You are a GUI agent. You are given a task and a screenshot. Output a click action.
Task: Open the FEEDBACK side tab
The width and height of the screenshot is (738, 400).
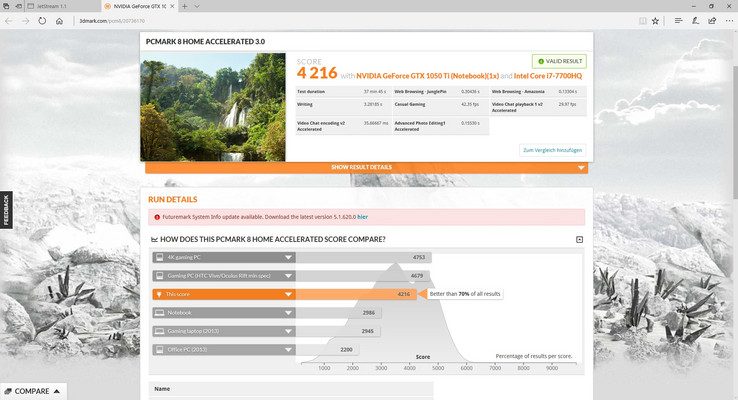tap(6, 210)
